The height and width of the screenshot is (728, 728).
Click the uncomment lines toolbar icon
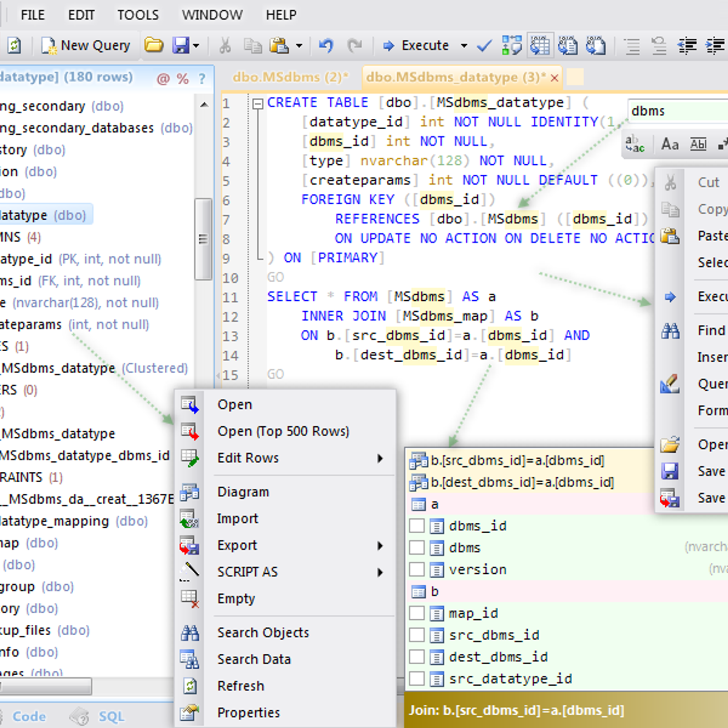pos(659,45)
